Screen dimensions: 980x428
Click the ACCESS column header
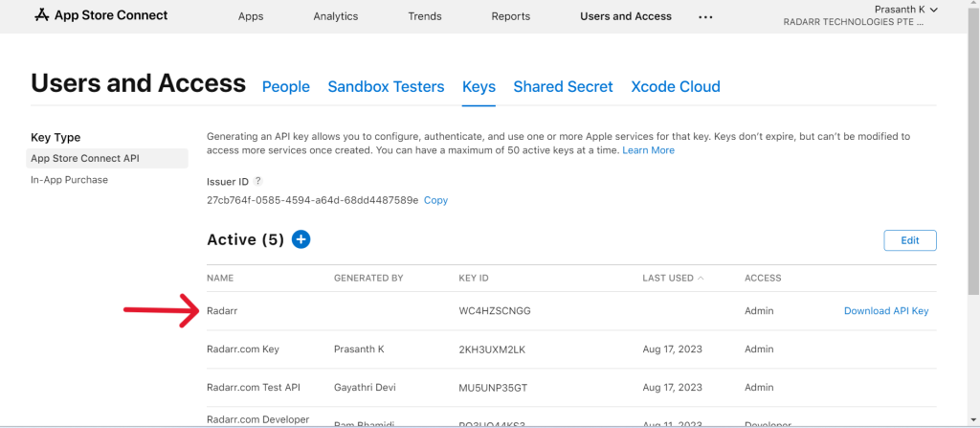(x=763, y=278)
